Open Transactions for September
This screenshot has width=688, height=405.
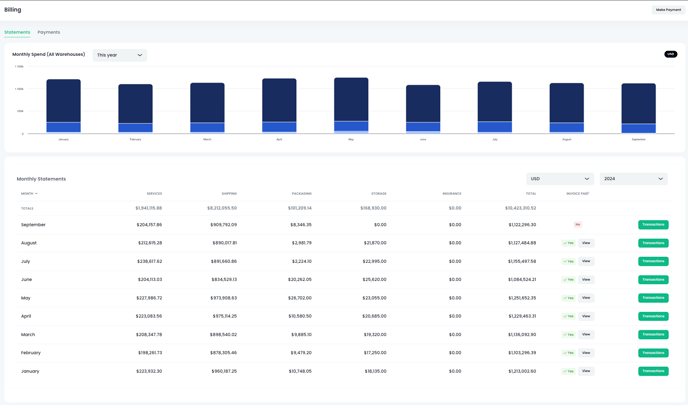pos(653,225)
